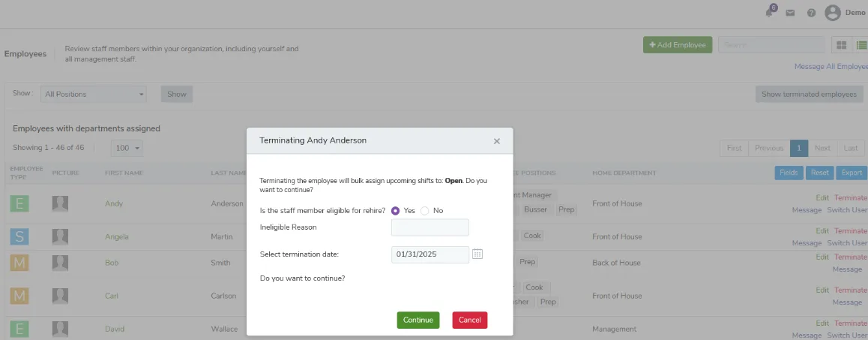Viewport: 868px width, 340px height.
Task: Open Andy's profile picture thumbnail
Action: 60,203
